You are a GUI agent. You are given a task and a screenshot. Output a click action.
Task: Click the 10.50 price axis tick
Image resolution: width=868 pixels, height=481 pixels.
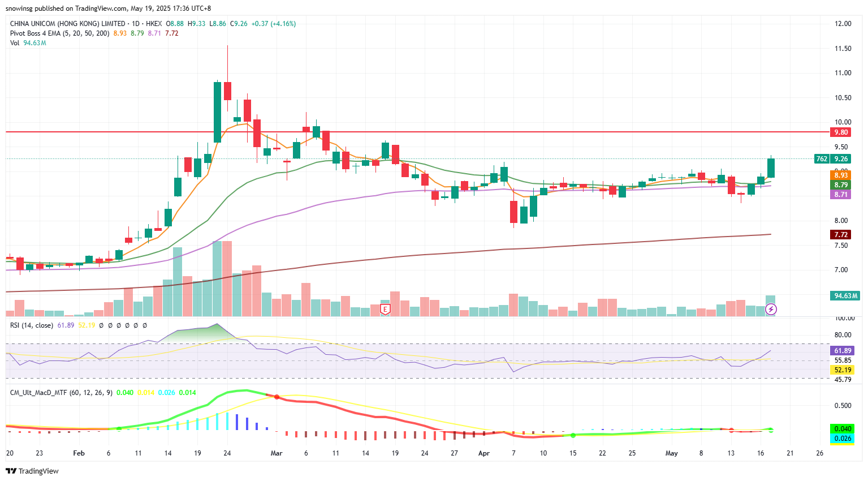click(843, 98)
